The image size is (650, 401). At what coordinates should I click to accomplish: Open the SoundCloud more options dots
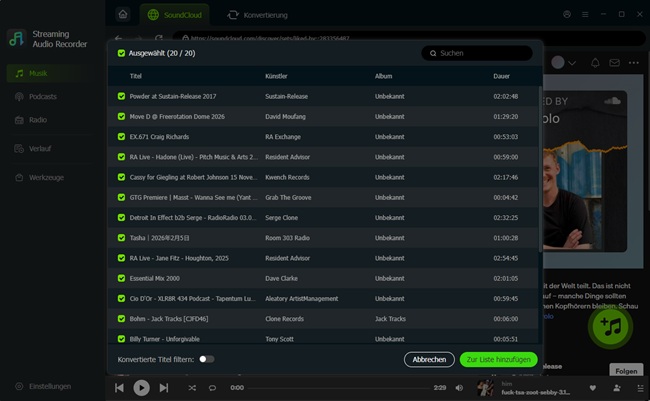coord(633,63)
